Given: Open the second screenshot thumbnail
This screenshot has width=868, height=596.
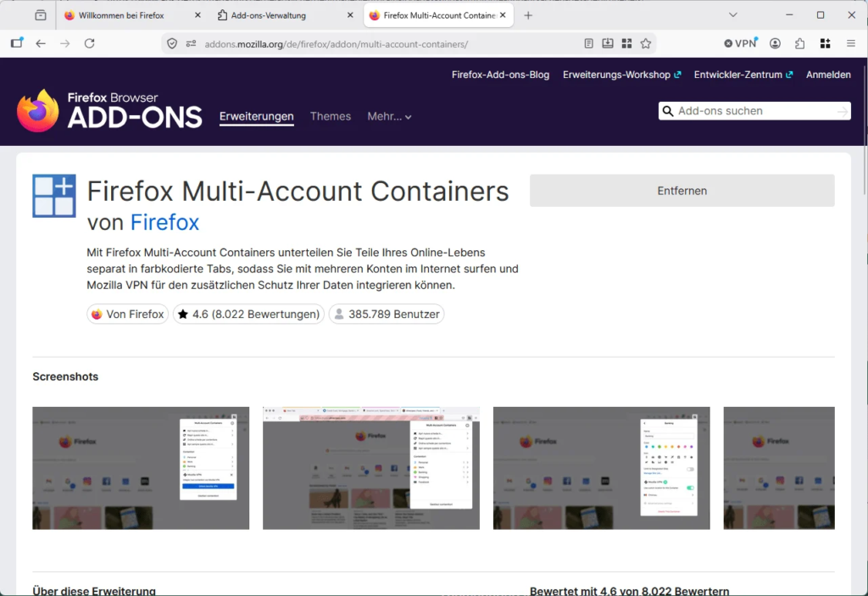Looking at the screenshot, I should [x=371, y=468].
